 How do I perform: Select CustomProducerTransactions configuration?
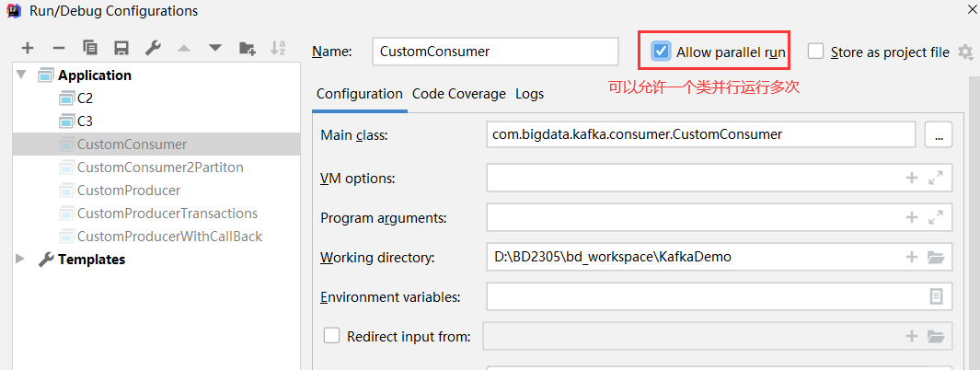point(167,214)
